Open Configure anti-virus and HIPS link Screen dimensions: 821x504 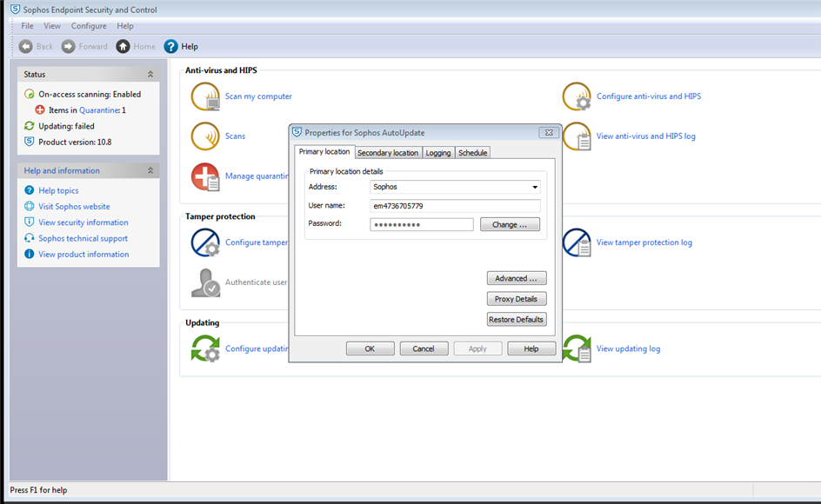(649, 96)
